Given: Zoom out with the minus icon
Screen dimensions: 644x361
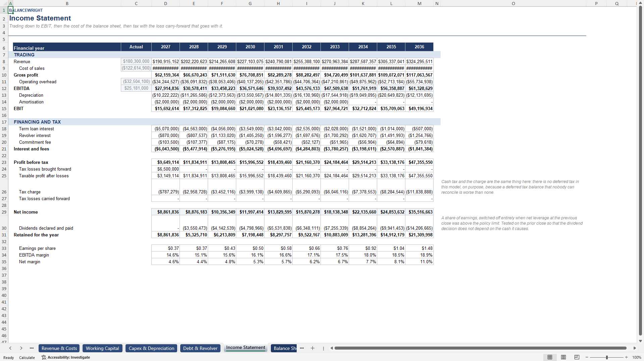Looking at the screenshot, I should tap(587, 357).
